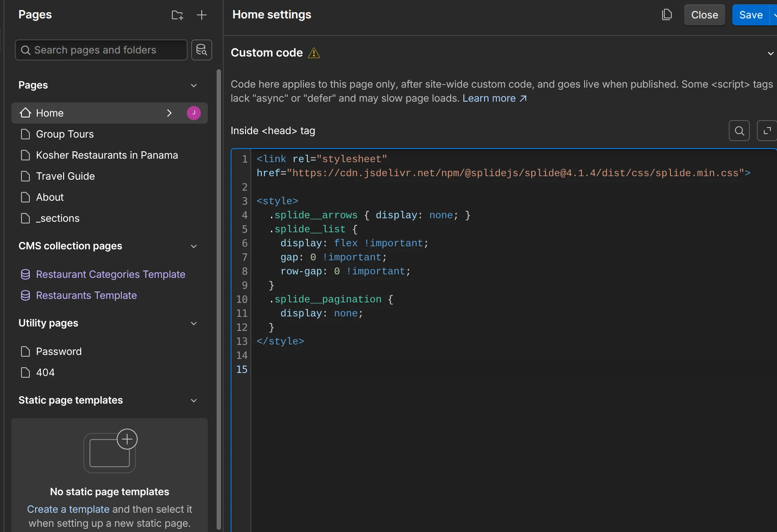777x532 pixels.
Task: Search within the head code editor
Action: tap(739, 131)
